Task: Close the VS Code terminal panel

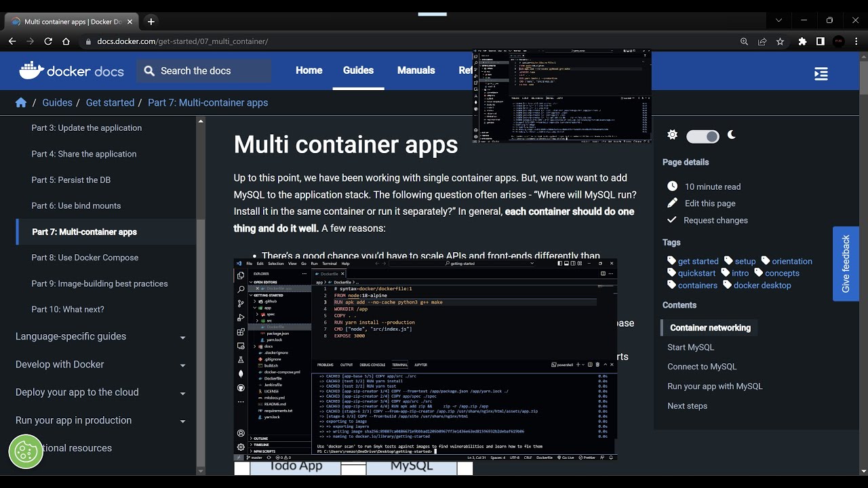Action: point(612,365)
